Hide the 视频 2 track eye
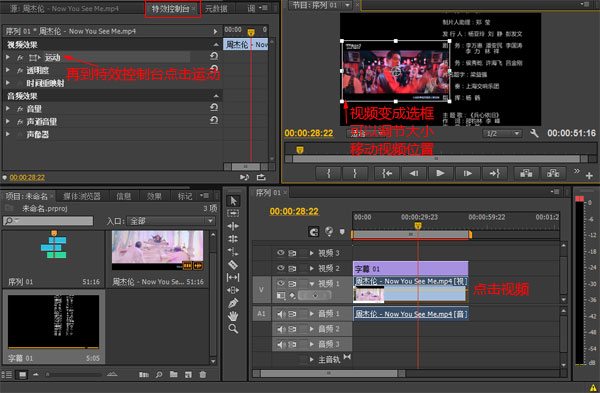The height and width of the screenshot is (393, 600). [280, 268]
